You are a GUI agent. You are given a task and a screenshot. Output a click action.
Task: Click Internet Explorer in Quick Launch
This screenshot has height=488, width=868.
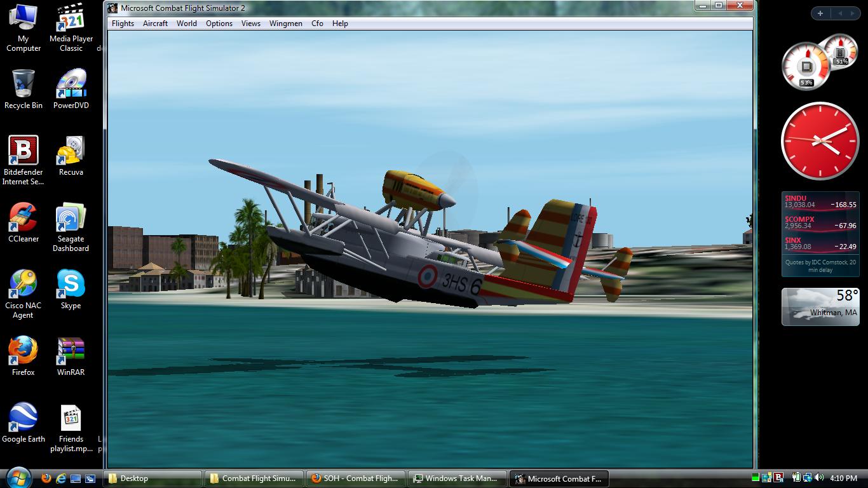61,478
